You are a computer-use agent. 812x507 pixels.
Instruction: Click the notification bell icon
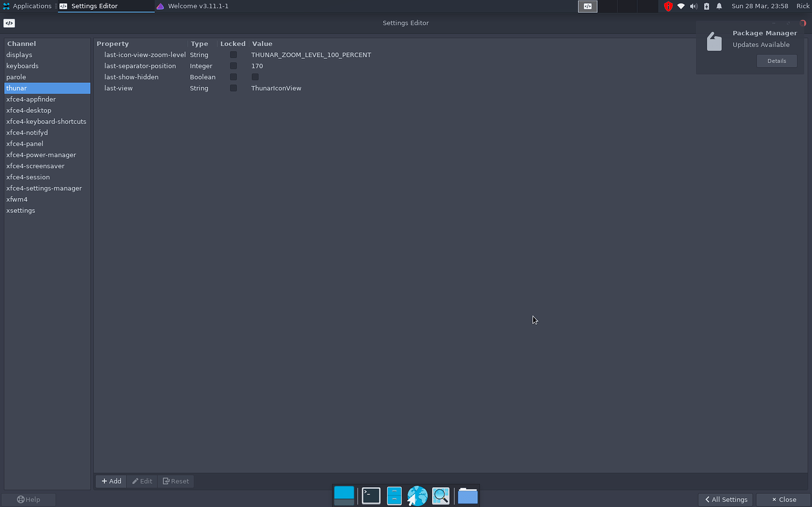718,6
